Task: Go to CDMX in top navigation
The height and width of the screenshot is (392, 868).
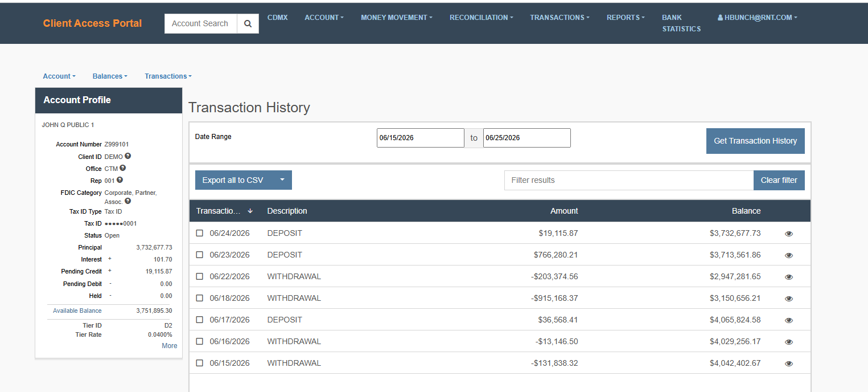Action: point(278,18)
